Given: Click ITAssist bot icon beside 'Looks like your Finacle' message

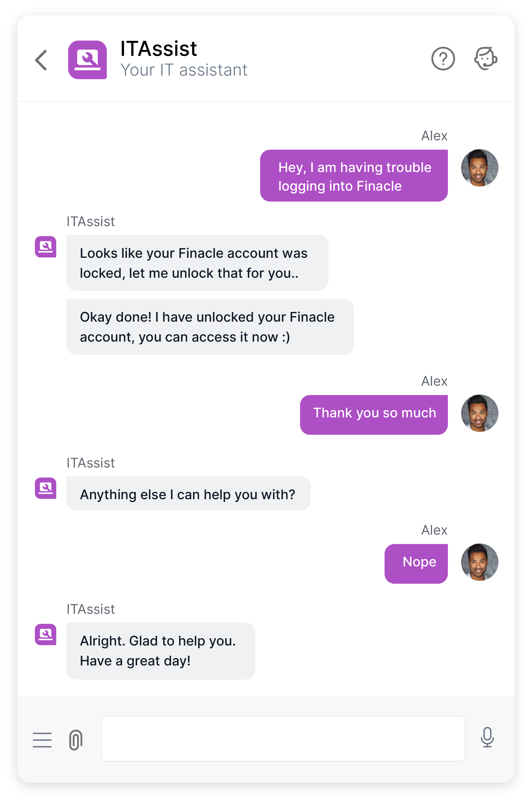Looking at the screenshot, I should (45, 247).
